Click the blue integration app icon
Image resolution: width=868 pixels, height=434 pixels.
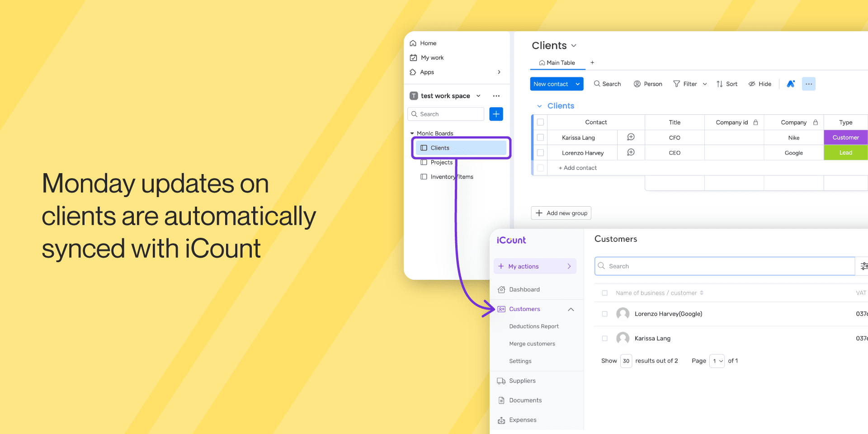pos(791,84)
